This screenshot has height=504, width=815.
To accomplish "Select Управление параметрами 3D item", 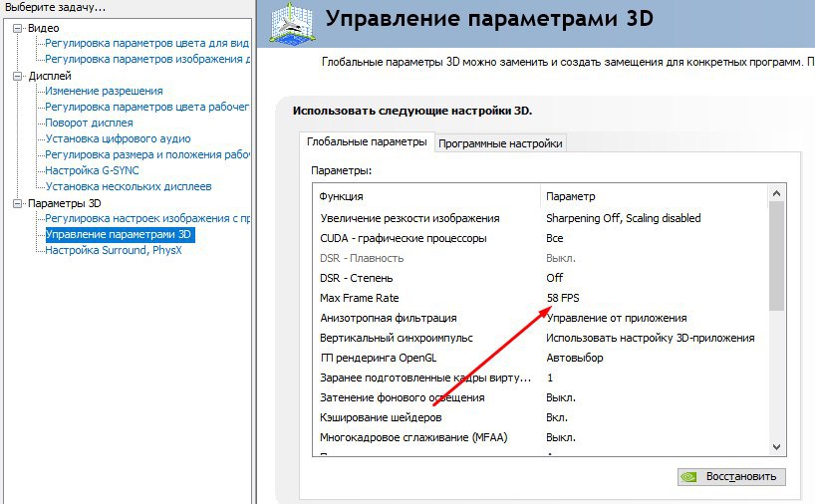I will [x=121, y=234].
